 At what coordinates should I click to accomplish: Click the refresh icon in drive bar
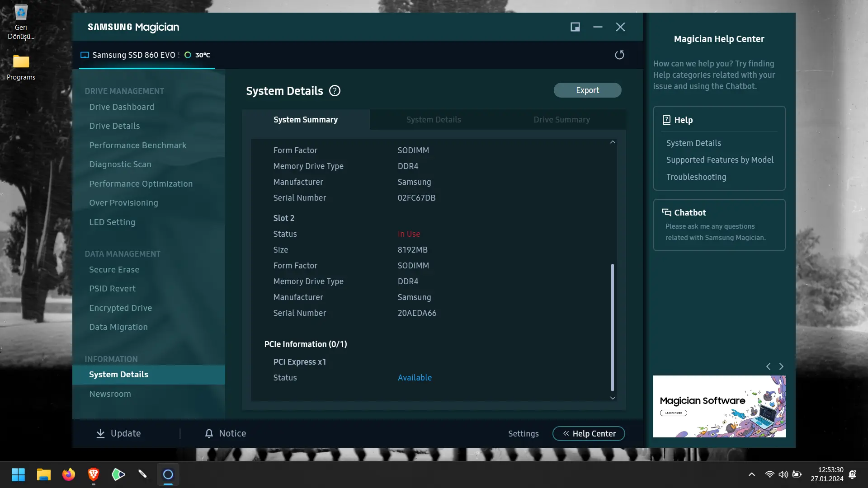[619, 55]
